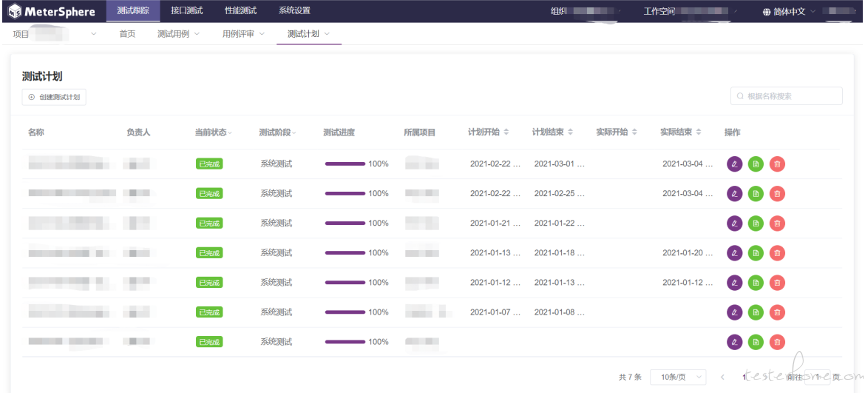The width and height of the screenshot is (866, 393).
Task: Edit the plan ending 2021-02-25
Action: pos(735,194)
